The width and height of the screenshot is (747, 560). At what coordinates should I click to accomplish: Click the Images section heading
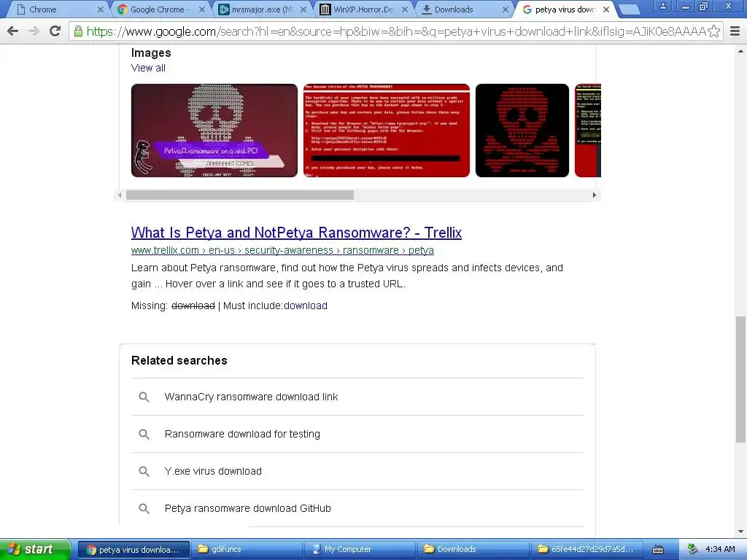click(151, 52)
